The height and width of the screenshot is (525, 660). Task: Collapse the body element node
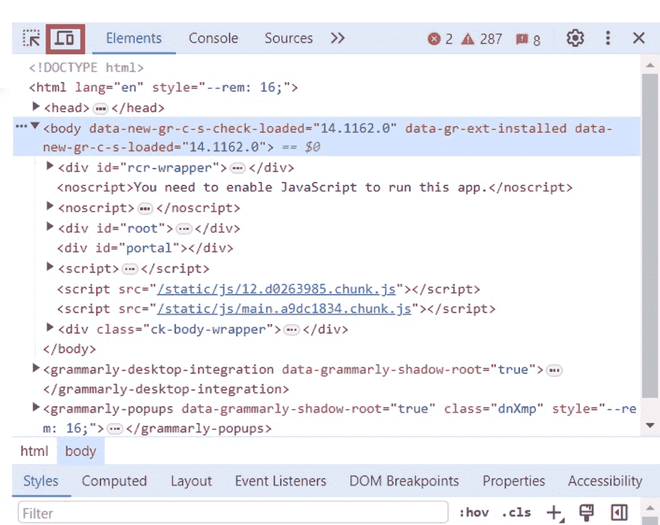(x=35, y=125)
